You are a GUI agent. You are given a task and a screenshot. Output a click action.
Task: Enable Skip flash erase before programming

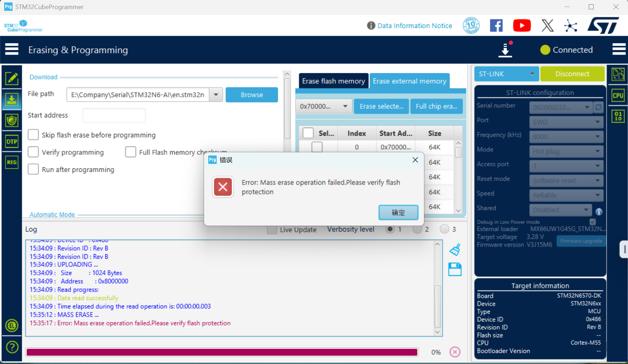(x=33, y=135)
